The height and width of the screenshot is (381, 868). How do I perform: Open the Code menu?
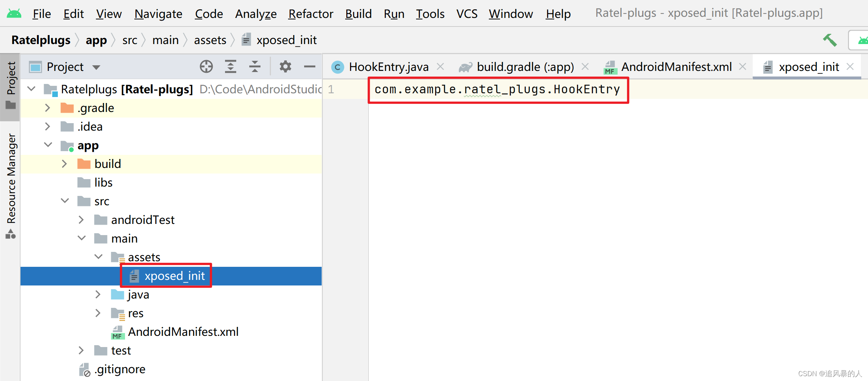coord(209,14)
